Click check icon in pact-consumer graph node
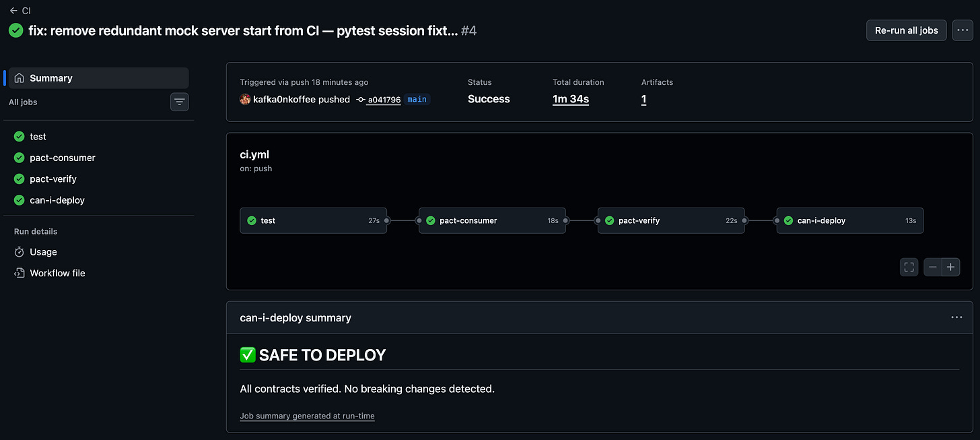 click(431, 220)
